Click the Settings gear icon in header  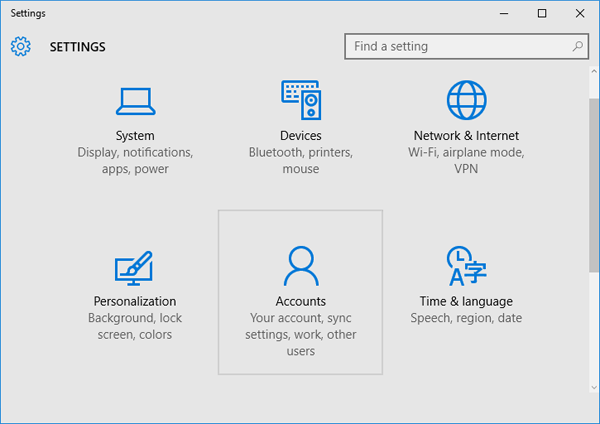[x=21, y=47]
